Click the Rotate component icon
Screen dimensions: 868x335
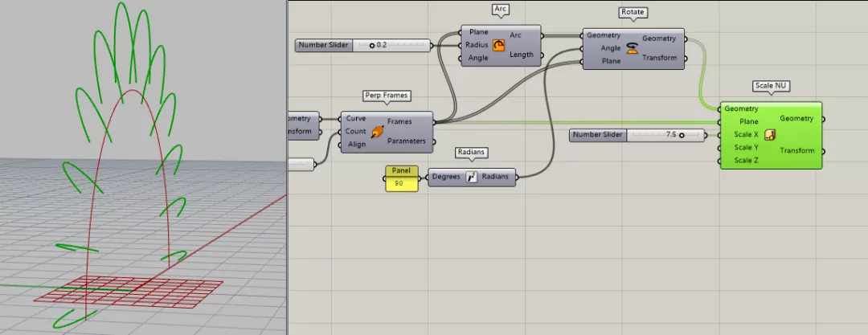(x=633, y=49)
